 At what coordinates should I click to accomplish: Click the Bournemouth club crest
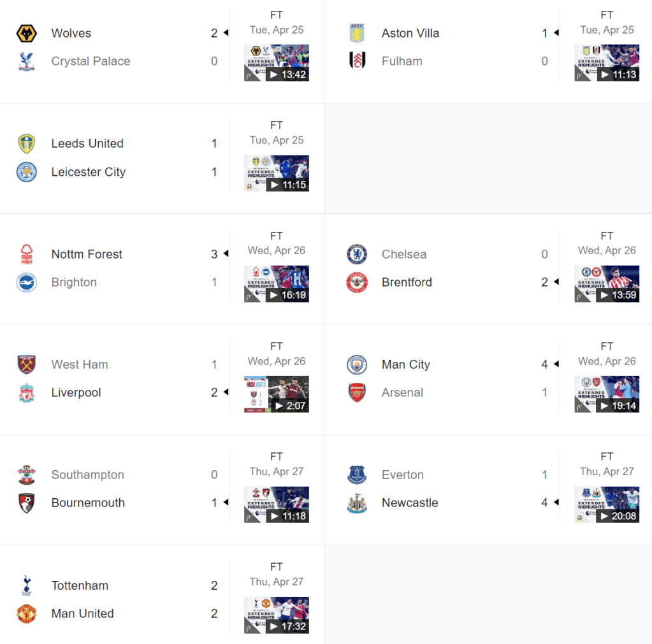pos(26,503)
